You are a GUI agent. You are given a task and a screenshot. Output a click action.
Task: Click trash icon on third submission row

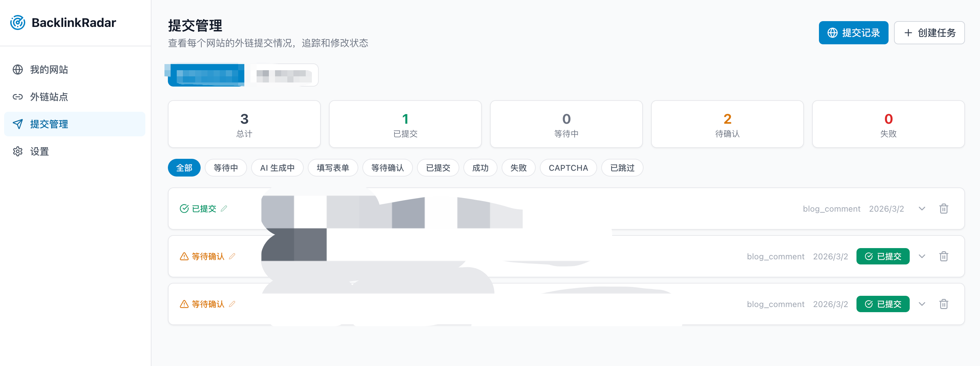click(x=943, y=304)
